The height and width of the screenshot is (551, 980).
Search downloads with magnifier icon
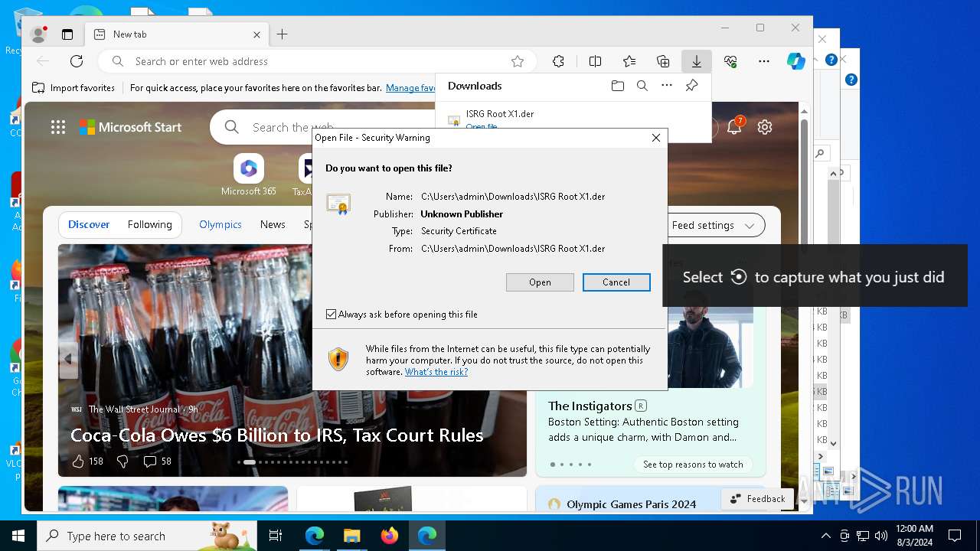(x=642, y=86)
